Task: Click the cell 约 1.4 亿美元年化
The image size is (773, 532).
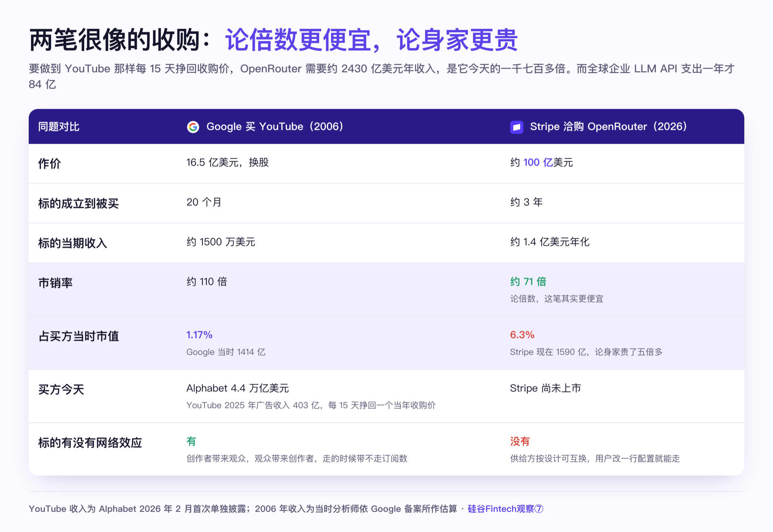Action: pyautogui.click(x=550, y=242)
